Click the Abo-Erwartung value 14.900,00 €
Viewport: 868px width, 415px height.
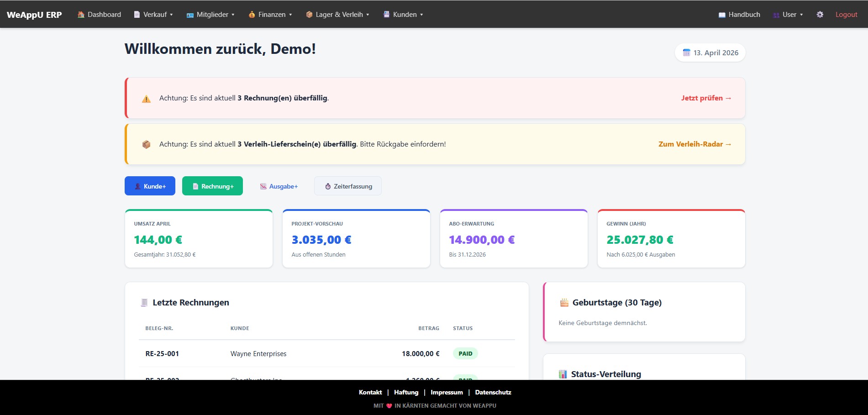pyautogui.click(x=482, y=240)
